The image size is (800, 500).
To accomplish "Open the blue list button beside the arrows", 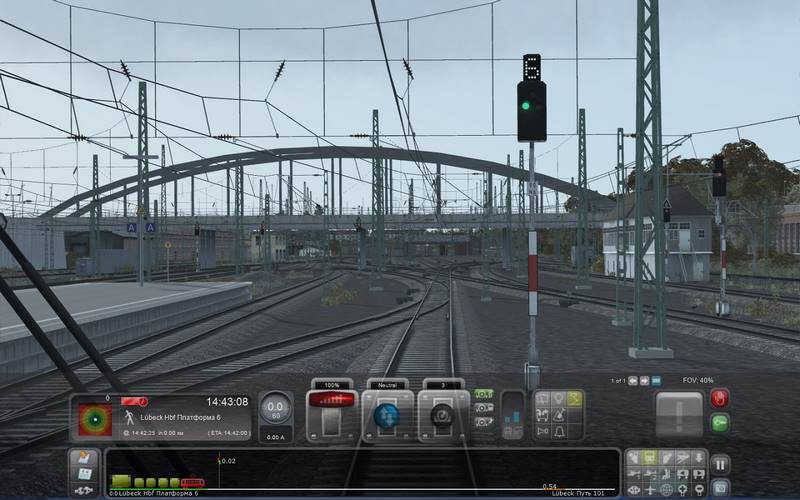I will 656,381.
